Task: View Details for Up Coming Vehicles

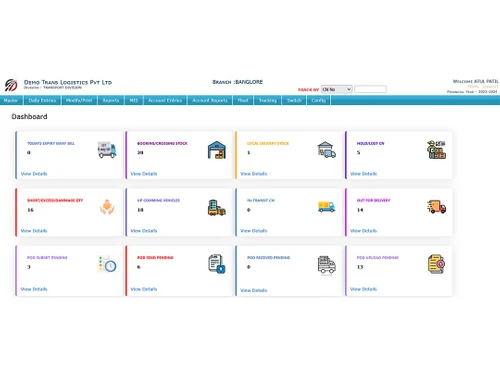Action: 144,231
